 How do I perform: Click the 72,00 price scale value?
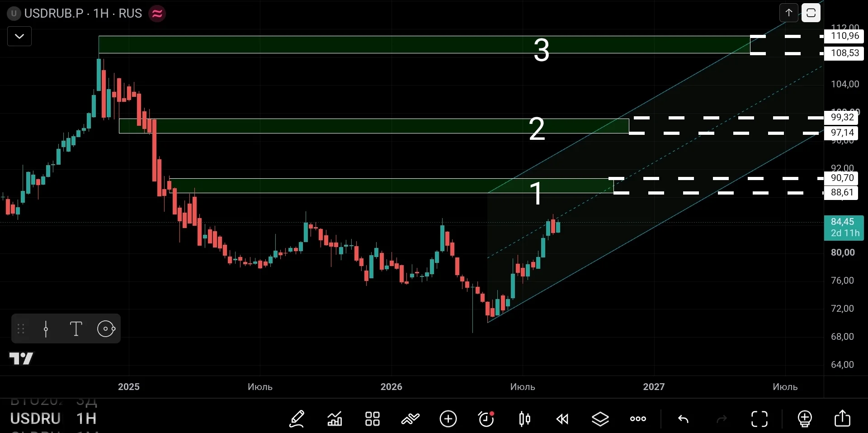842,309
